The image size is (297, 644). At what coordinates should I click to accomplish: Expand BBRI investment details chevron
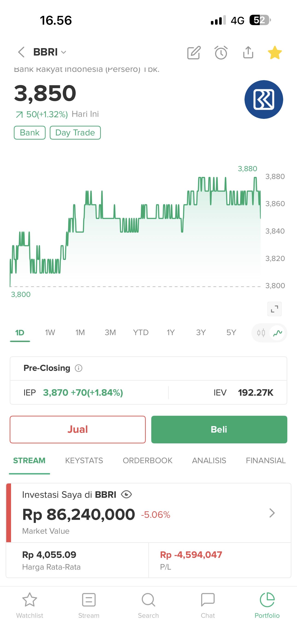coord(272,513)
